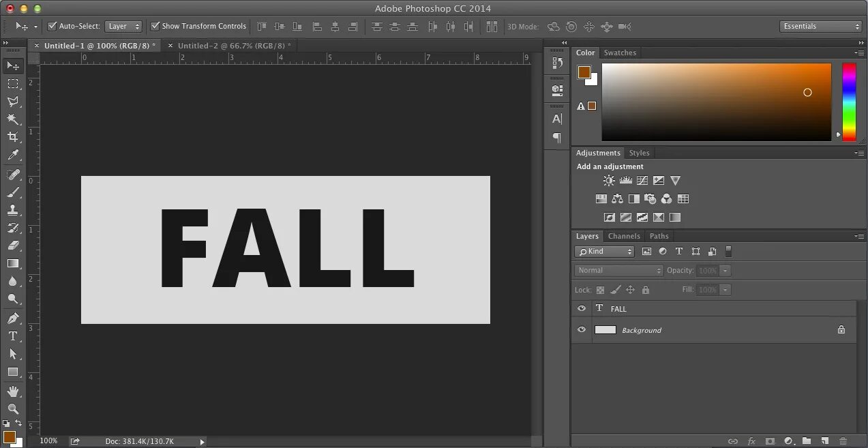This screenshot has width=868, height=448.
Task: Select the Crop tool
Action: 14,136
